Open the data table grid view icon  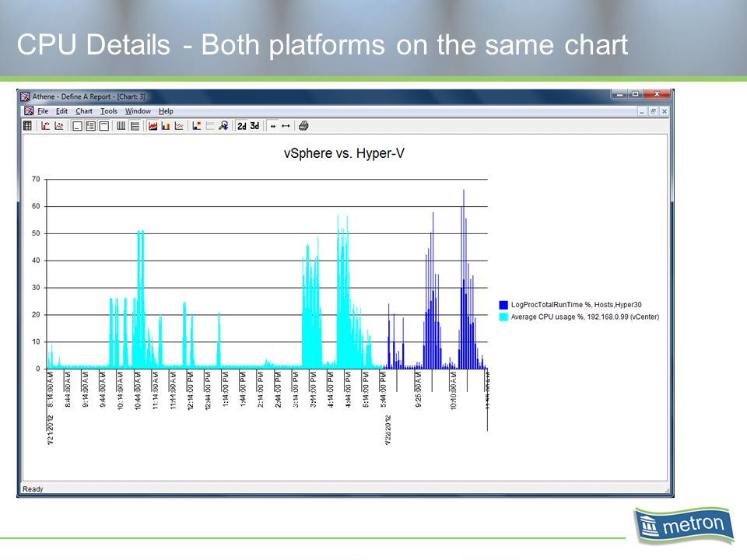[x=28, y=126]
